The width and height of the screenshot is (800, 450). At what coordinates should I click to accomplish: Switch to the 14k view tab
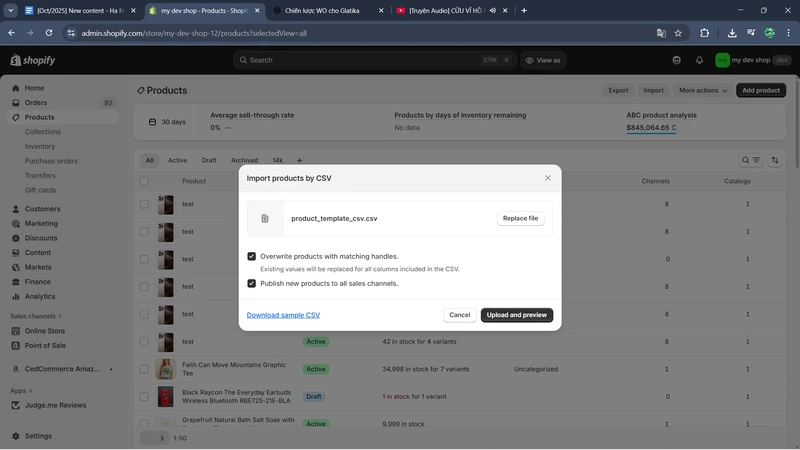(x=278, y=160)
